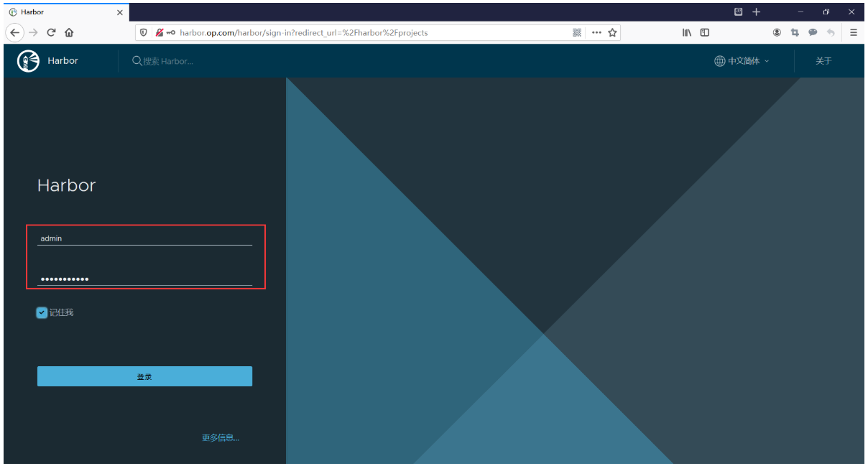868x466 pixels.
Task: Bookmark this page with the star icon
Action: 613,32
